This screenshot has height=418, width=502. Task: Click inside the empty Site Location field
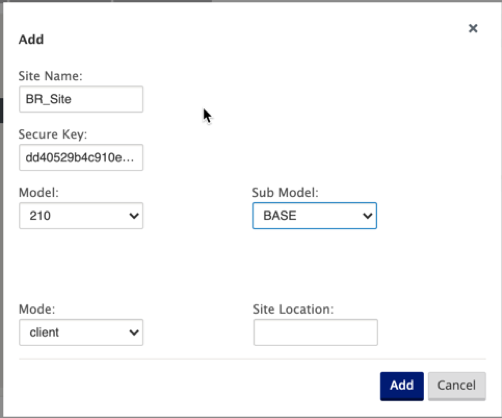315,332
